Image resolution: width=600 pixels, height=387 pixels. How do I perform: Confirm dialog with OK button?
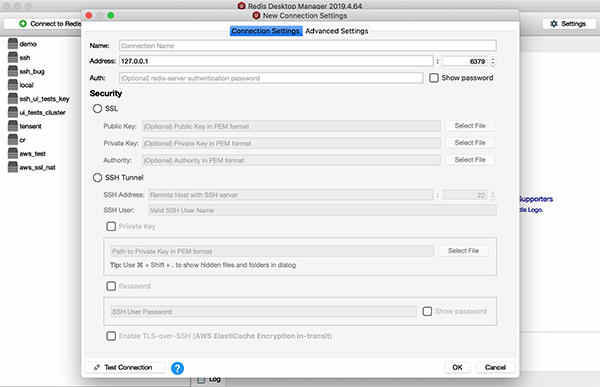click(x=457, y=367)
